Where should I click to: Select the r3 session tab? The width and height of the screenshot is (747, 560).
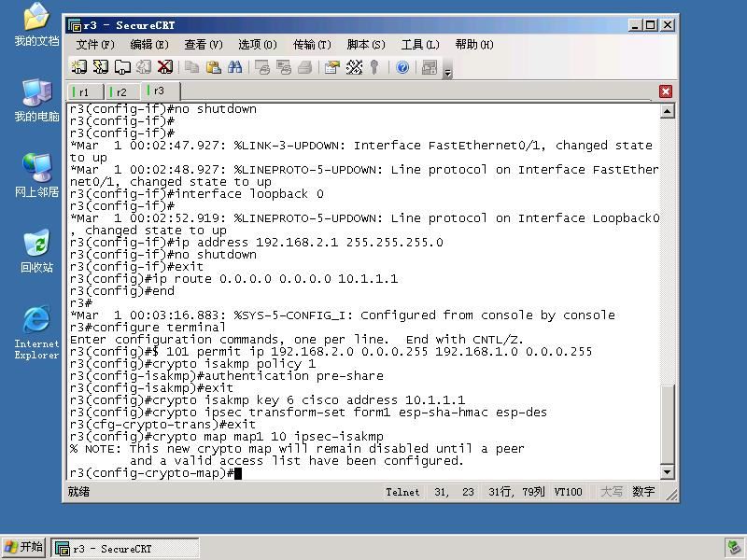pyautogui.click(x=161, y=91)
